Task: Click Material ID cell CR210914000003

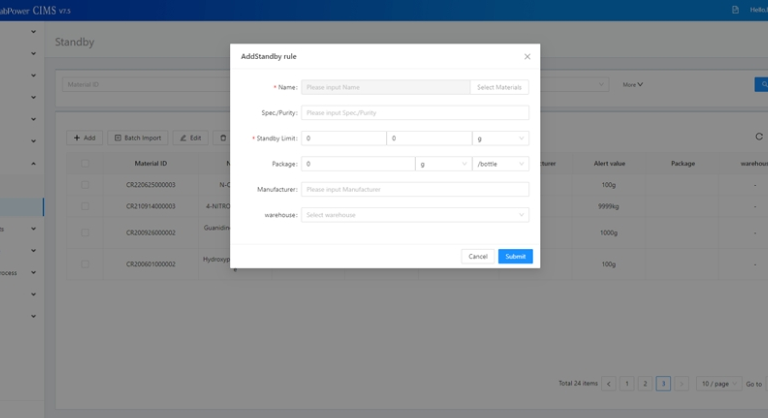Action: point(150,206)
